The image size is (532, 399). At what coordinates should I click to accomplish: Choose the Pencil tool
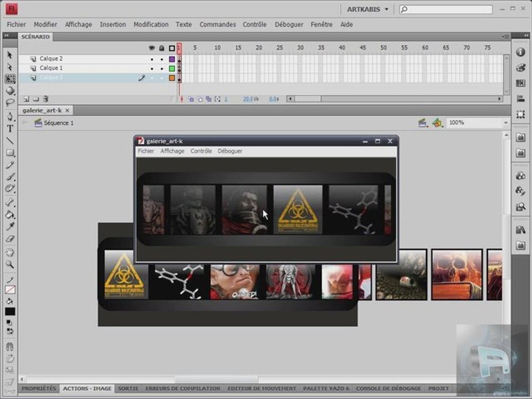click(10, 165)
